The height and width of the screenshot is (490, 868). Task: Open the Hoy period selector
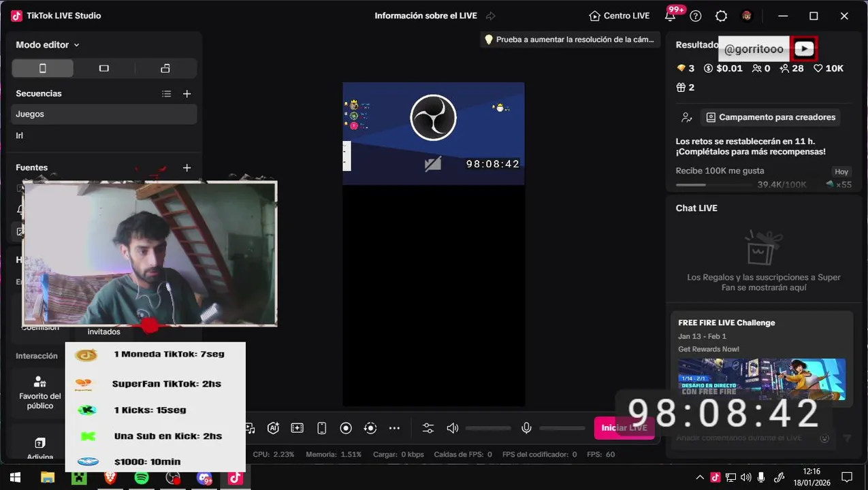841,172
